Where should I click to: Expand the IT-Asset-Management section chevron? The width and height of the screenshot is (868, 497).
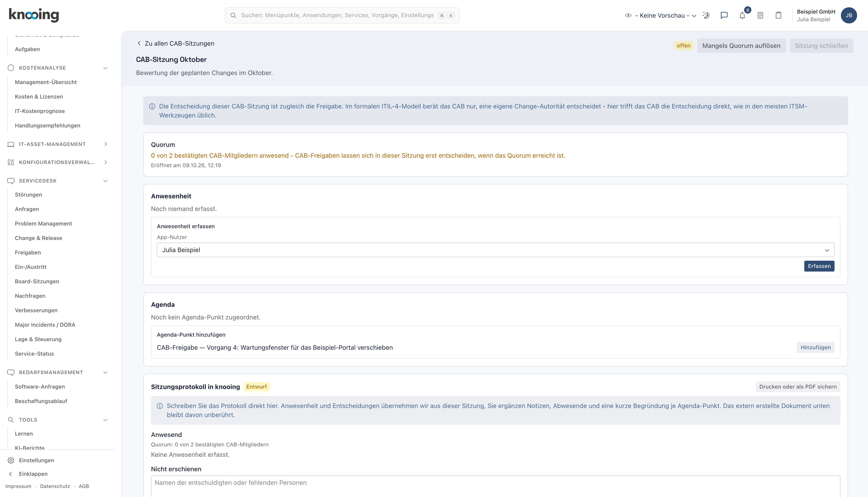(106, 144)
